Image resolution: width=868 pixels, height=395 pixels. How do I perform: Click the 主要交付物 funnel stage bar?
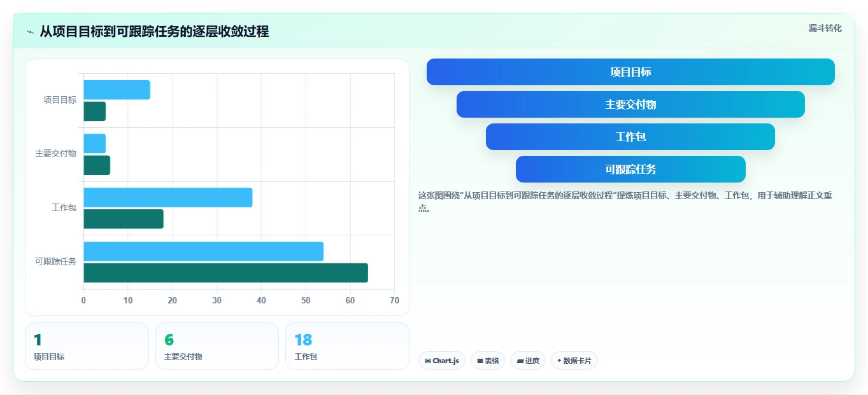point(630,104)
